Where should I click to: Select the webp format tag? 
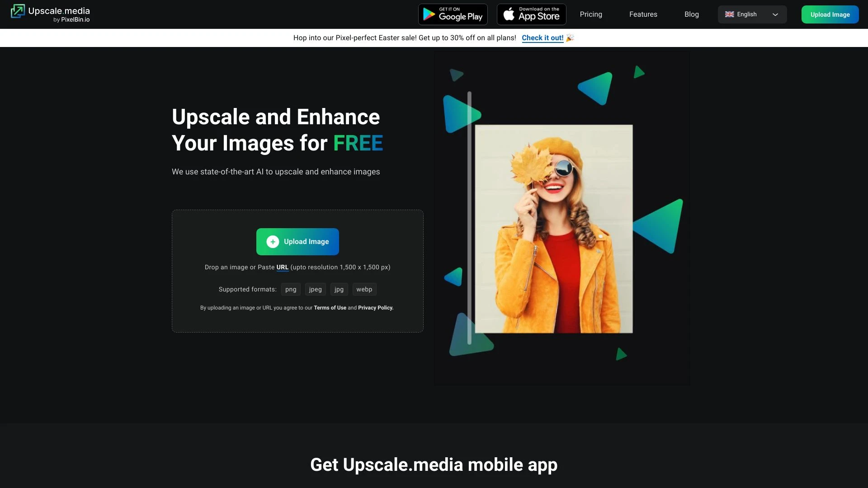pos(364,289)
